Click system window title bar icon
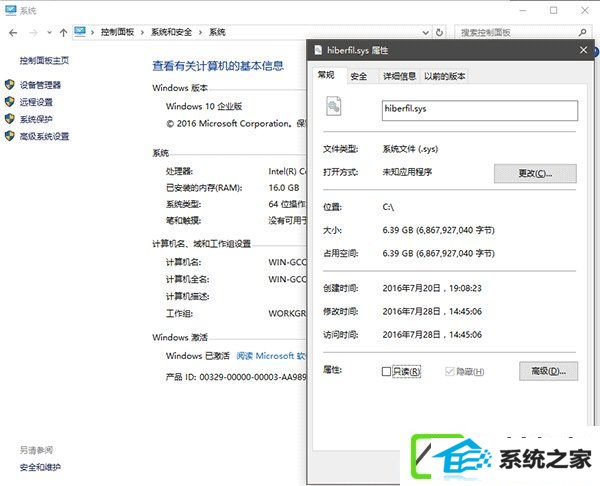This screenshot has height=486, width=600. pyautogui.click(x=11, y=10)
